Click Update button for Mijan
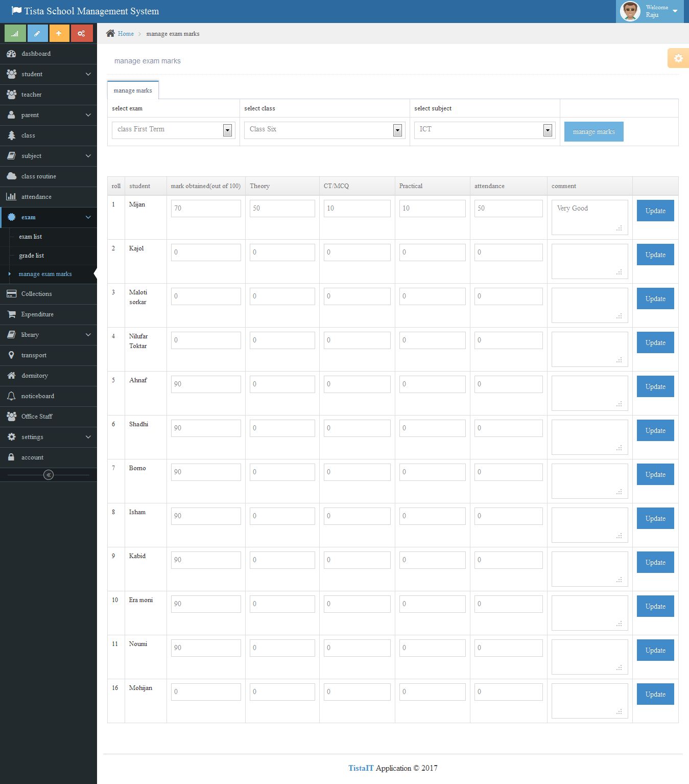 coord(655,211)
